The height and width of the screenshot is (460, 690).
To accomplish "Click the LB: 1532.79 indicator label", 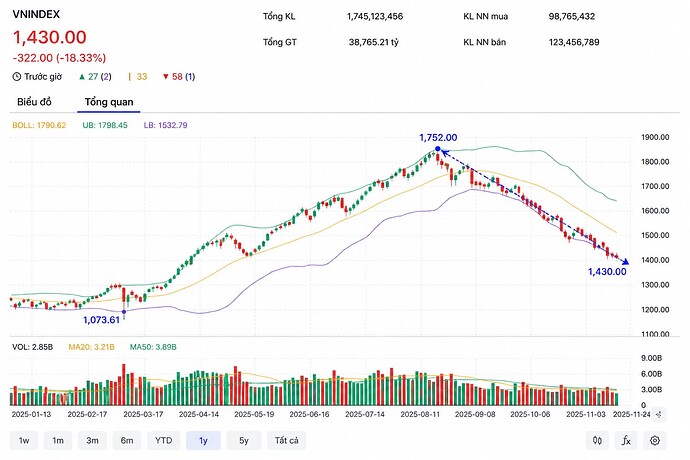I will pyautogui.click(x=165, y=125).
